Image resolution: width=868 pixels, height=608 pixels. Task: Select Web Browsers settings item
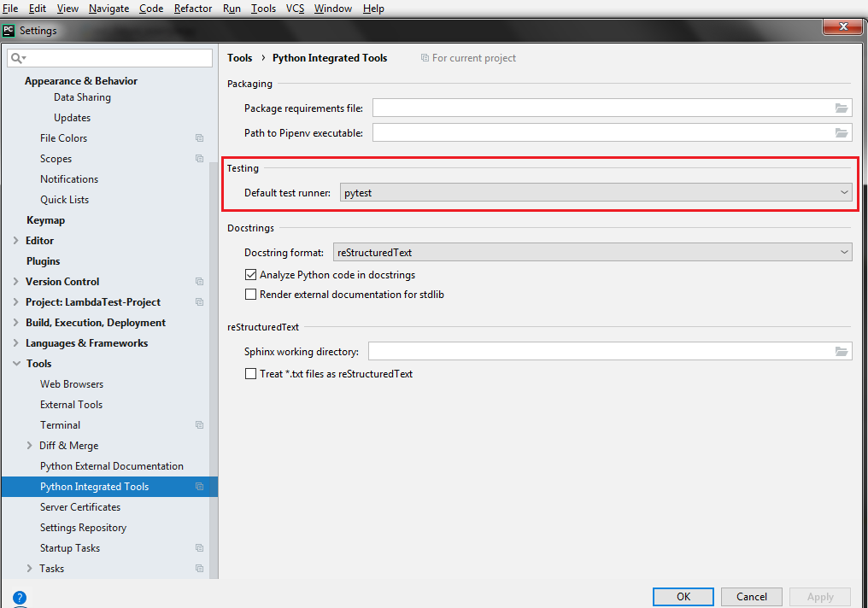[x=72, y=384]
